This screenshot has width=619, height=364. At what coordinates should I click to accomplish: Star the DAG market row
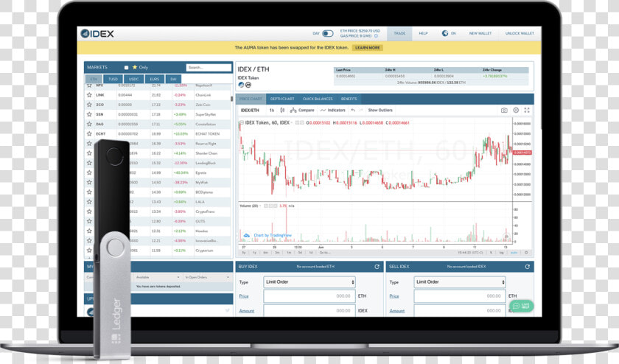[x=89, y=124]
